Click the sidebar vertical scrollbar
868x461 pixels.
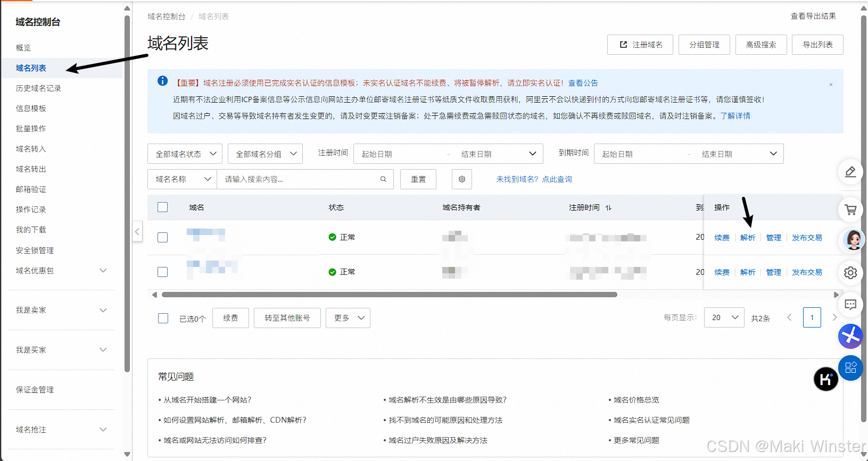[127, 194]
